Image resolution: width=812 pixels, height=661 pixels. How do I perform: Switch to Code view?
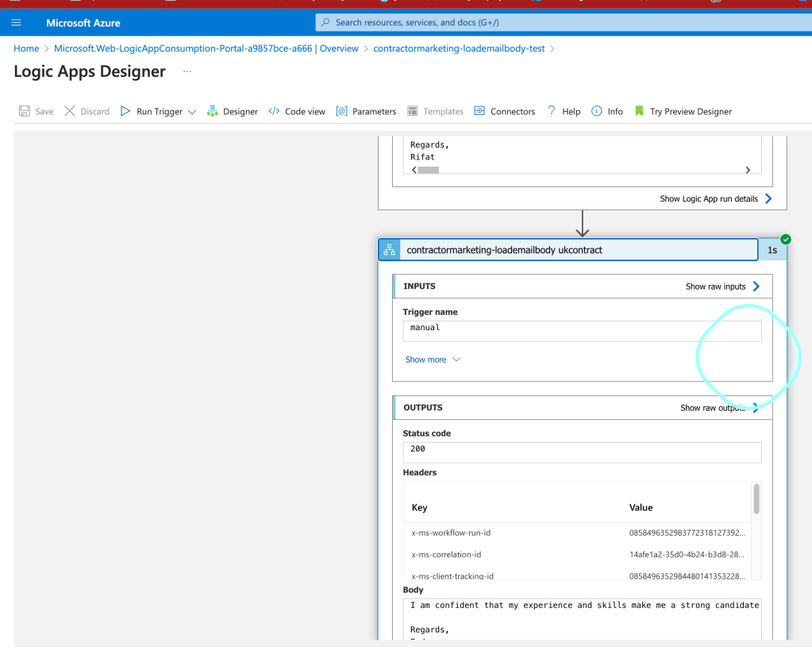(297, 111)
